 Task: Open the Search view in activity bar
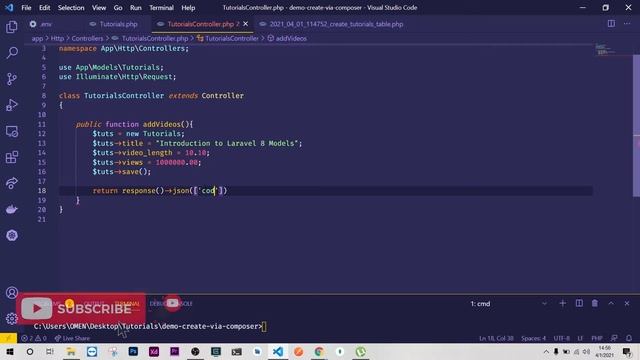pyautogui.click(x=12, y=53)
